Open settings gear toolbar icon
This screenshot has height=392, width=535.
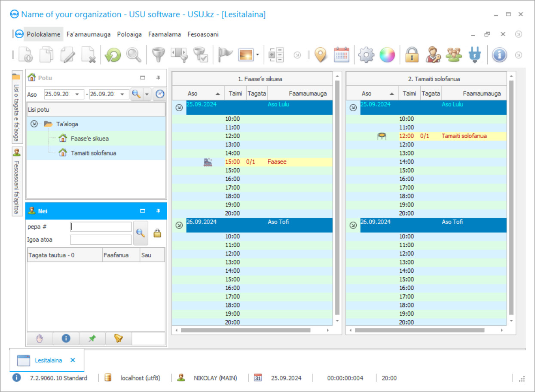click(366, 55)
